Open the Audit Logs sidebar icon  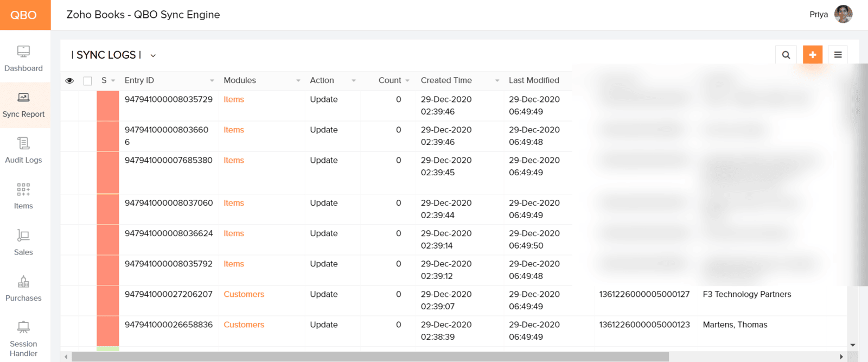[23, 143]
